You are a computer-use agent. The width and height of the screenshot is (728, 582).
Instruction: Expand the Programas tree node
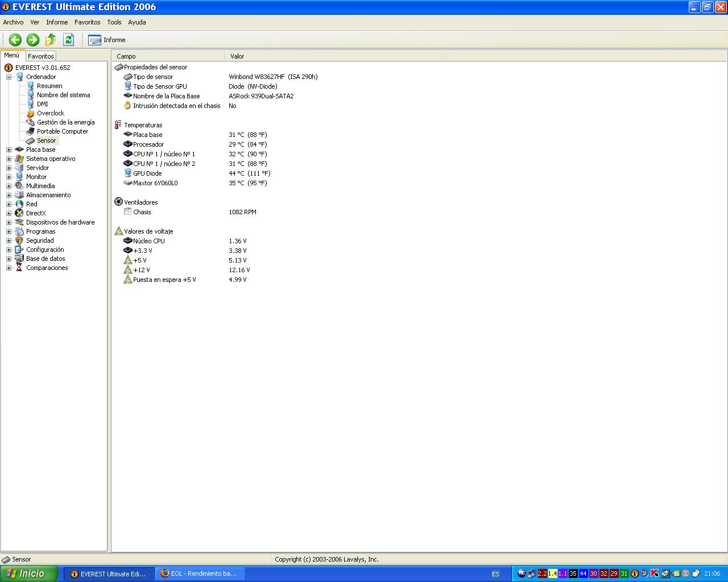tap(9, 231)
